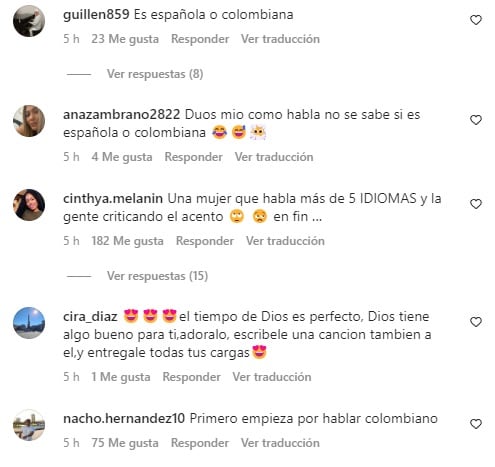Tap heart on anazambrano2822's comment

coord(476,120)
